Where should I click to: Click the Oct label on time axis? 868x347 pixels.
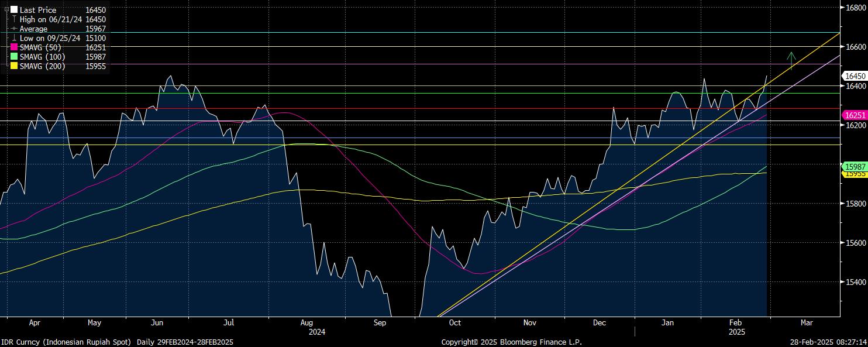coord(454,322)
